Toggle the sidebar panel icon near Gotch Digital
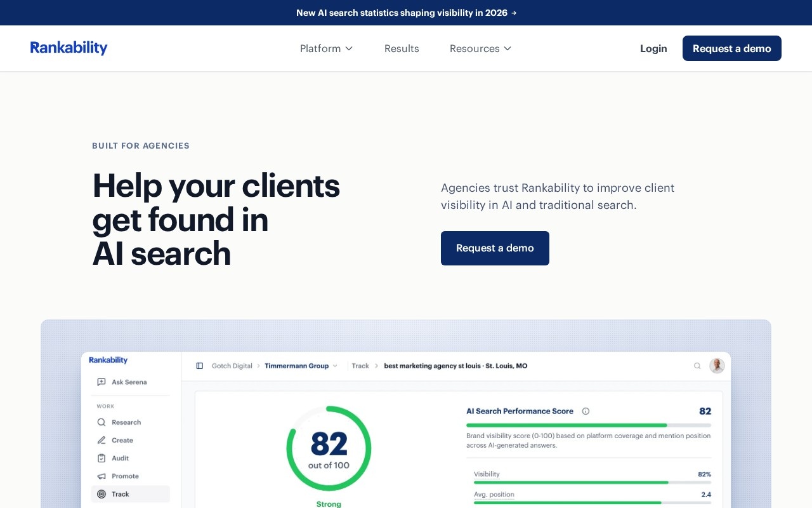Image resolution: width=812 pixels, height=508 pixels. (x=200, y=366)
